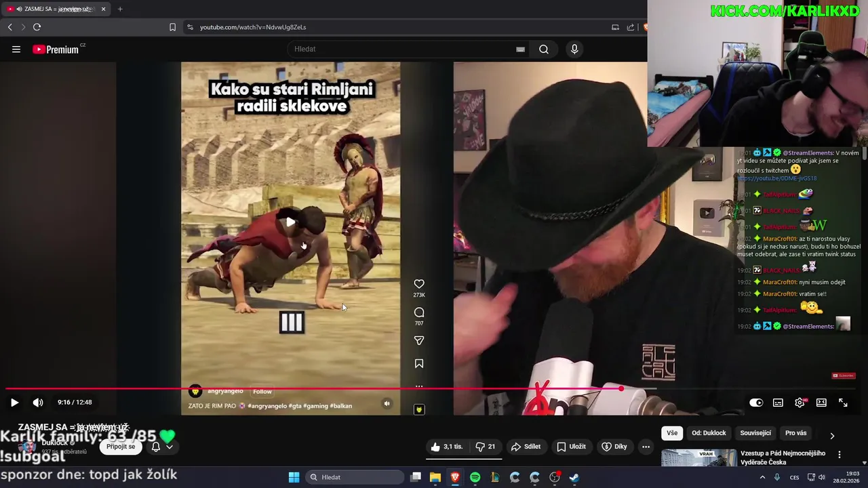The width and height of the screenshot is (868, 488).
Task: Click the Subscribe watermark in the video corner
Action: 843,375
